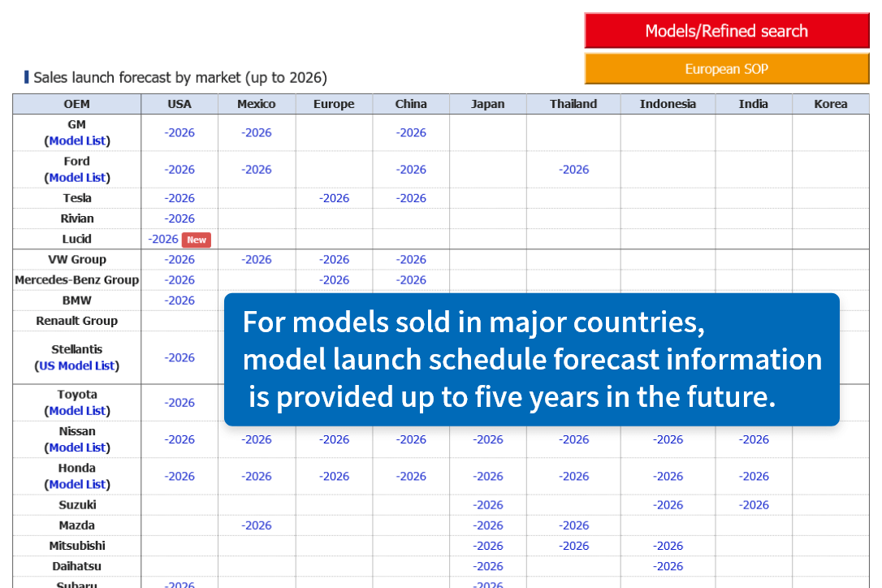The image size is (882, 588).
Task: Click Mazda's -2026 Thailand link
Action: (x=573, y=525)
